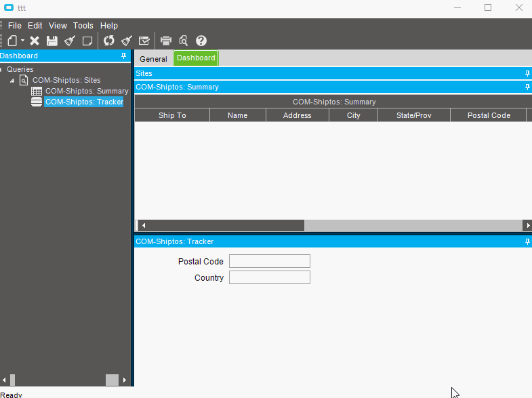Image resolution: width=532 pixels, height=398 pixels.
Task: Click the blue COM-Shiptos: Summary panel header
Action: click(x=333, y=87)
